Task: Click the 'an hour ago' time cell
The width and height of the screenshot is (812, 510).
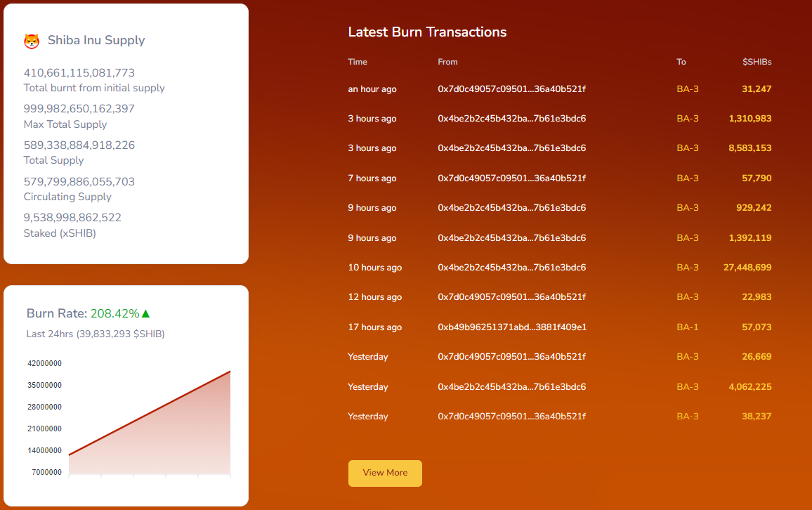Action: coord(372,89)
